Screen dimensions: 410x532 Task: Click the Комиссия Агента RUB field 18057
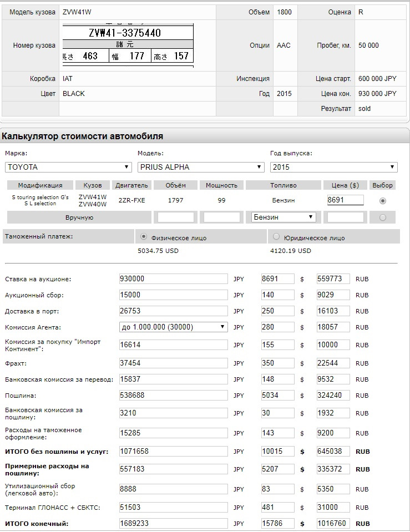click(333, 327)
